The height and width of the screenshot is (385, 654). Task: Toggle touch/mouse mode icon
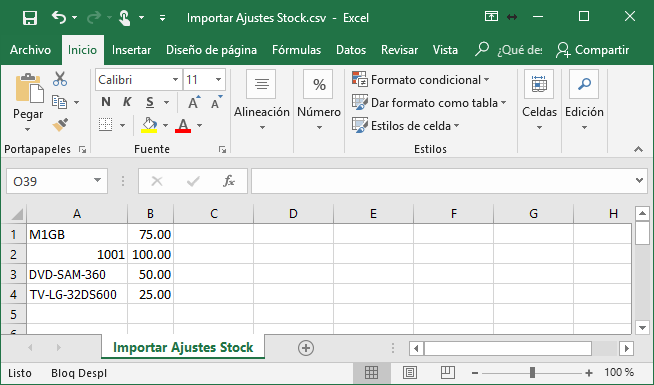click(125, 18)
